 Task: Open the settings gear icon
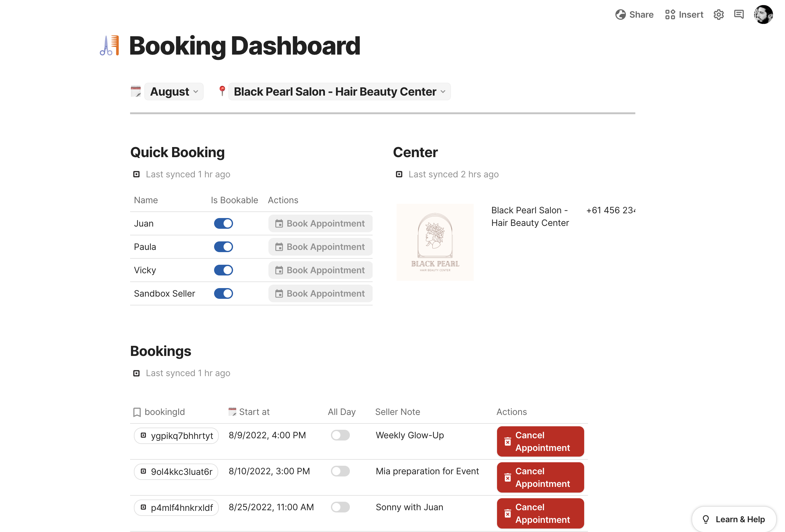tap(718, 15)
